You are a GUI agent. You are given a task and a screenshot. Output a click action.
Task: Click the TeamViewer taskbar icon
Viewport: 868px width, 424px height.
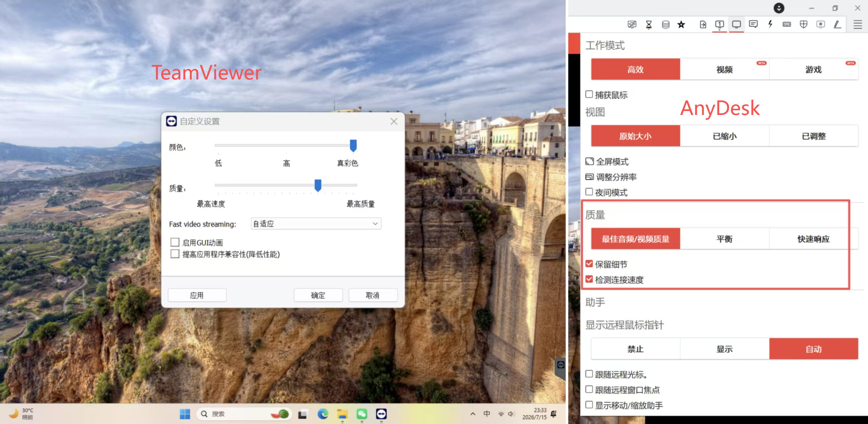coord(381,413)
